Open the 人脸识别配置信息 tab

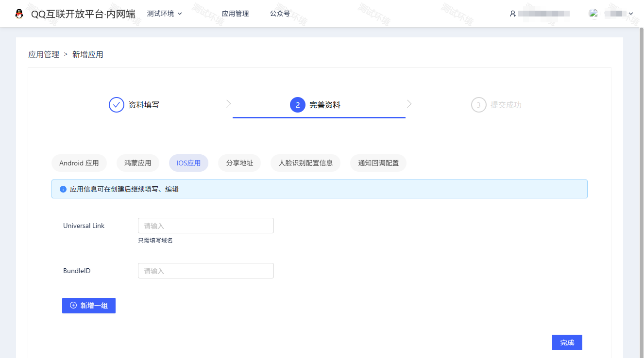[x=306, y=163]
